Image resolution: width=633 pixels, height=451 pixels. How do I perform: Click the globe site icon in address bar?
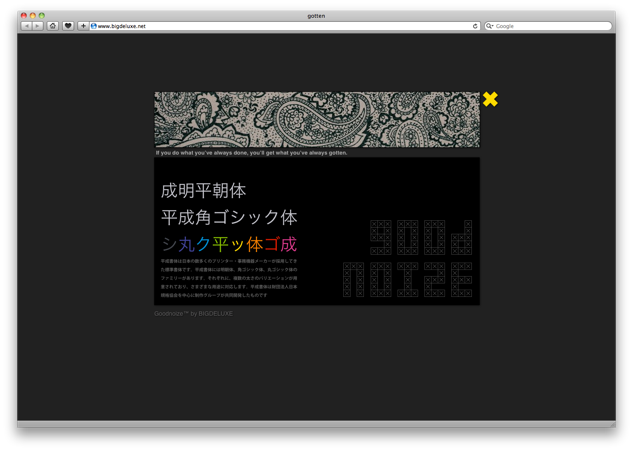tap(94, 26)
